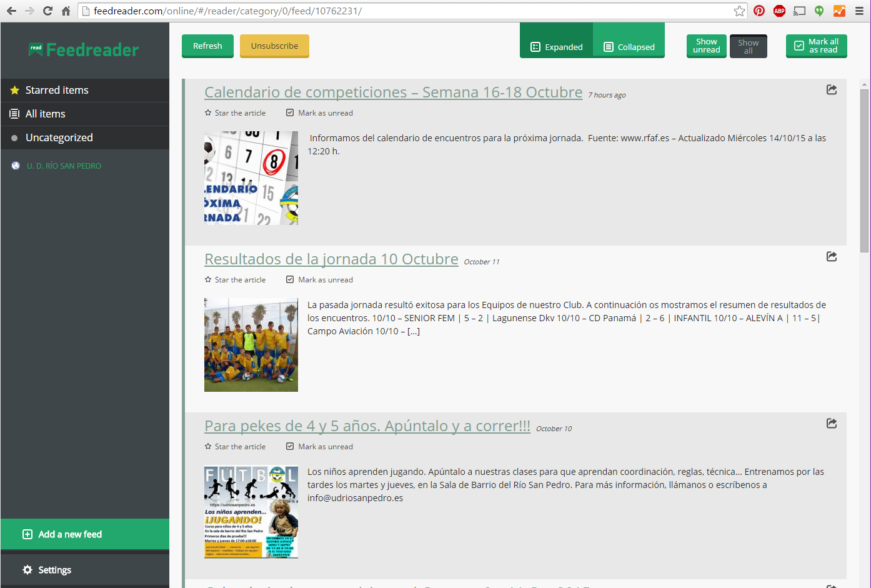871x588 pixels.
Task: Click the Refresh button
Action: (207, 46)
